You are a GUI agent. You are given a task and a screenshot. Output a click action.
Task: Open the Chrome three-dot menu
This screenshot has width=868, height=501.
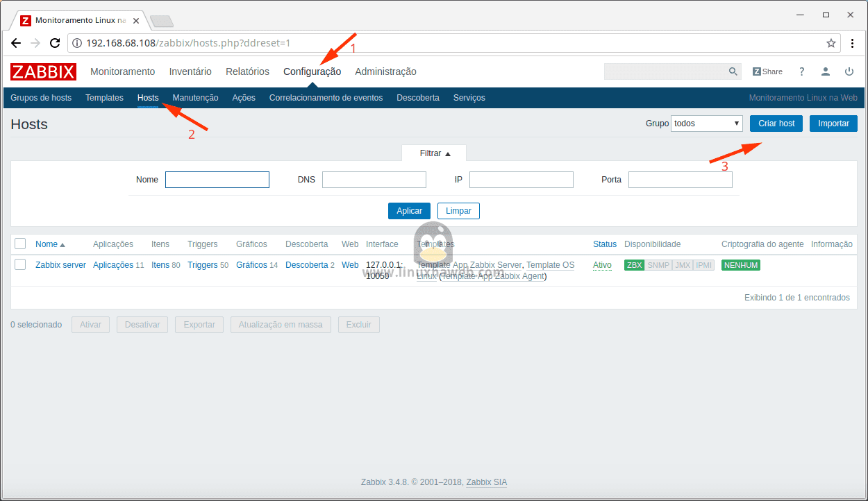click(x=853, y=43)
